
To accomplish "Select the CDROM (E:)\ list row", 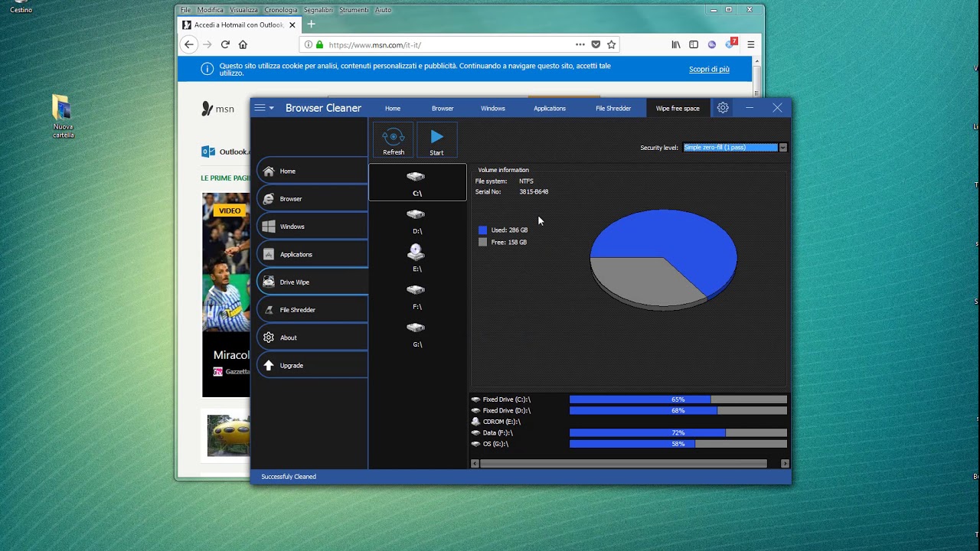I will tap(629, 422).
